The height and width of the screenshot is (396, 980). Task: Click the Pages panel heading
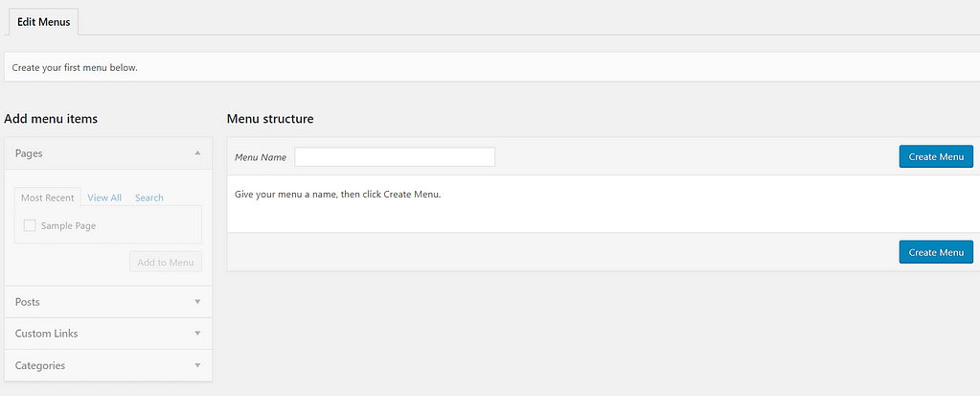pyautogui.click(x=29, y=152)
